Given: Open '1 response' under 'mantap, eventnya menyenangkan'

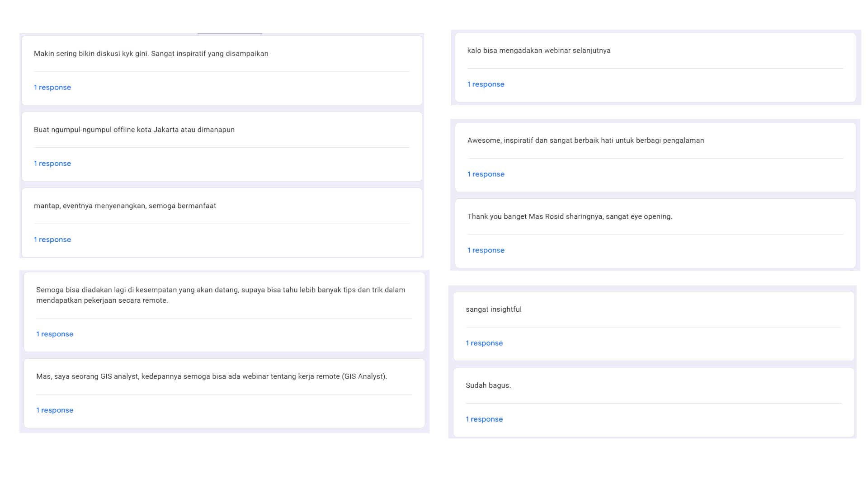Looking at the screenshot, I should pyautogui.click(x=52, y=239).
